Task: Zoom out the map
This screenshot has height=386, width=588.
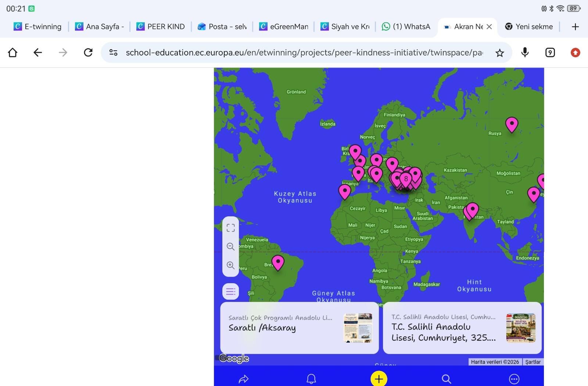Action: pos(230,246)
